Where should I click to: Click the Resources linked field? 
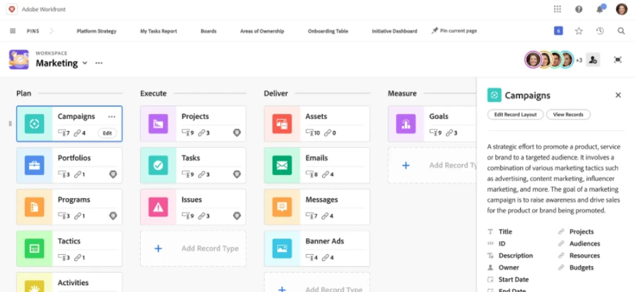pyautogui.click(x=579, y=255)
